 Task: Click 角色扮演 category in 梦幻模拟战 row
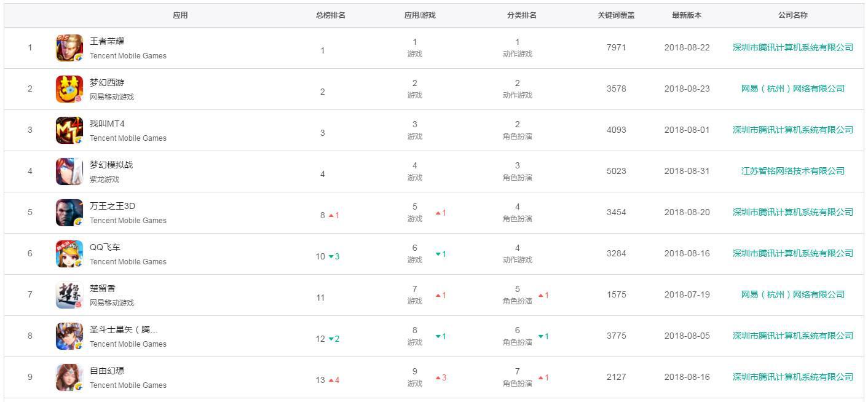pos(518,178)
